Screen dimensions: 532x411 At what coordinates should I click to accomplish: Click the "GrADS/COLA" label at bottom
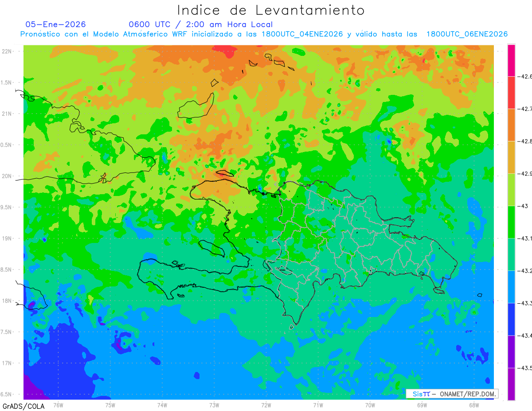click(23, 406)
